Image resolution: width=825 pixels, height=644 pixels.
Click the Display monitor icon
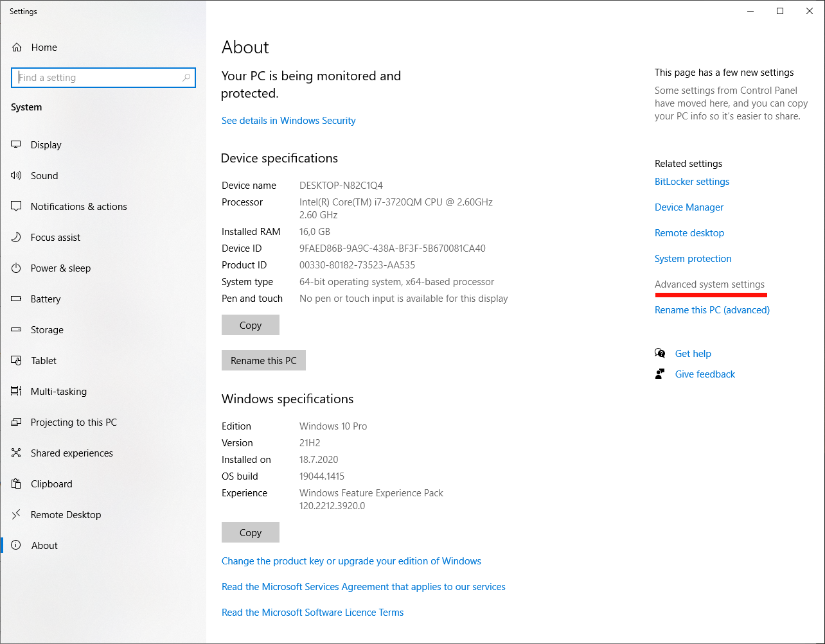(16, 144)
